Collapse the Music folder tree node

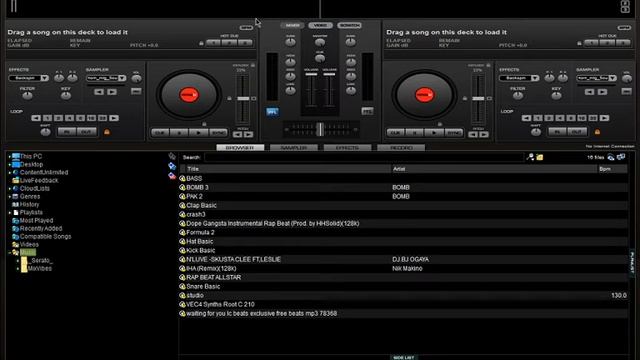pos(9,253)
